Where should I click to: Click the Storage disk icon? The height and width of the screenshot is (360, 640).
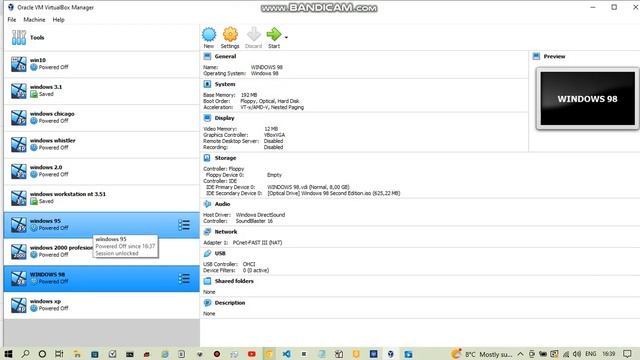[x=207, y=158]
